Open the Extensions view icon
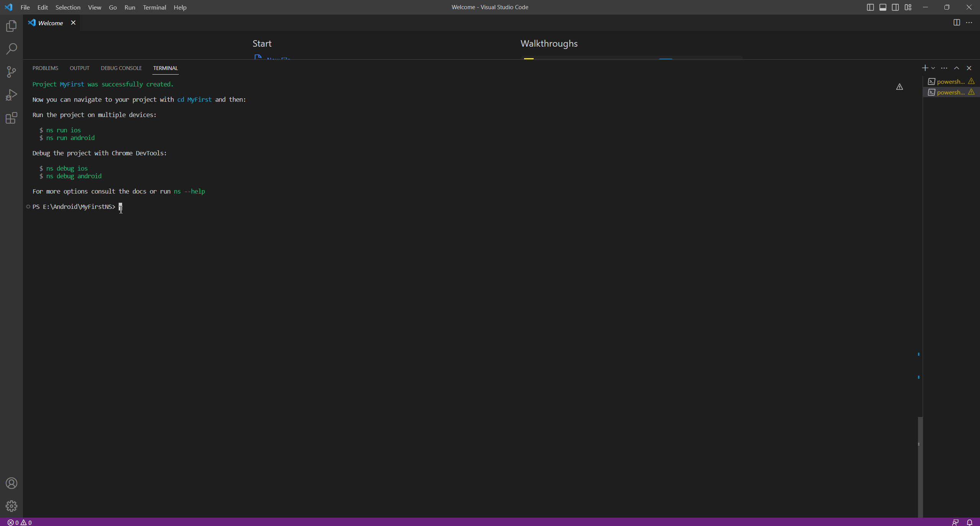The height and width of the screenshot is (526, 980). (x=11, y=118)
